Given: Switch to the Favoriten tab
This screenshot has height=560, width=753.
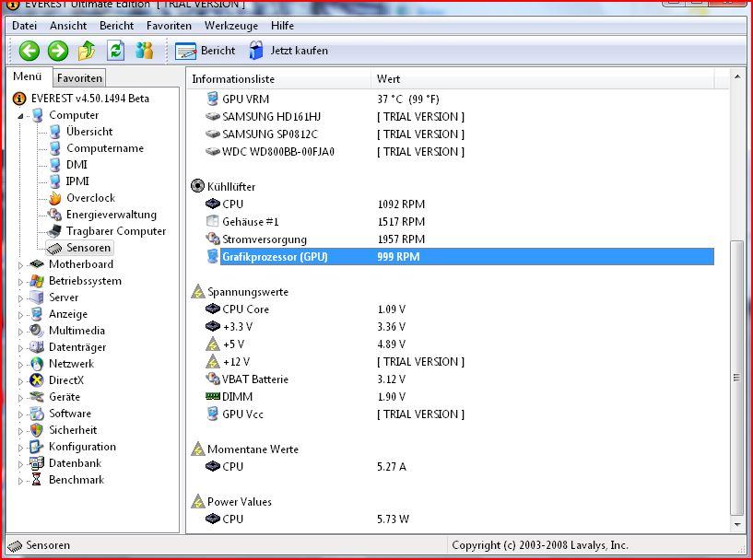Looking at the screenshot, I should pyautogui.click(x=79, y=77).
